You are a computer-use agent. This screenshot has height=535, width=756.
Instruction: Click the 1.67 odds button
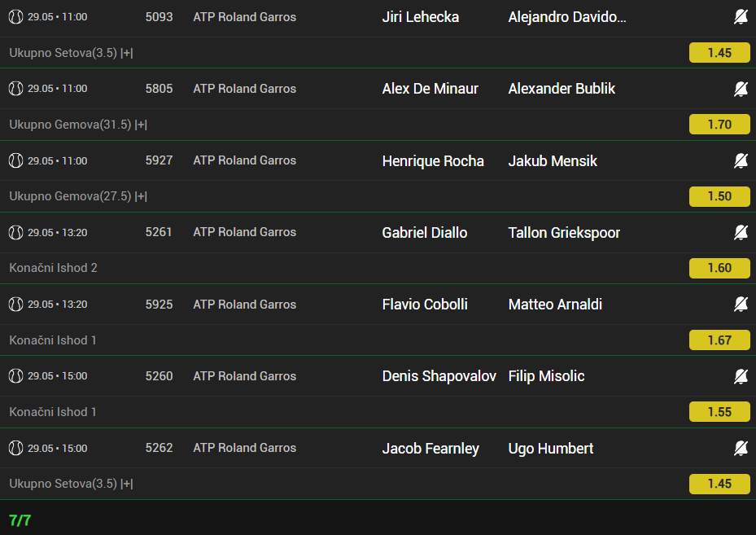pos(719,340)
